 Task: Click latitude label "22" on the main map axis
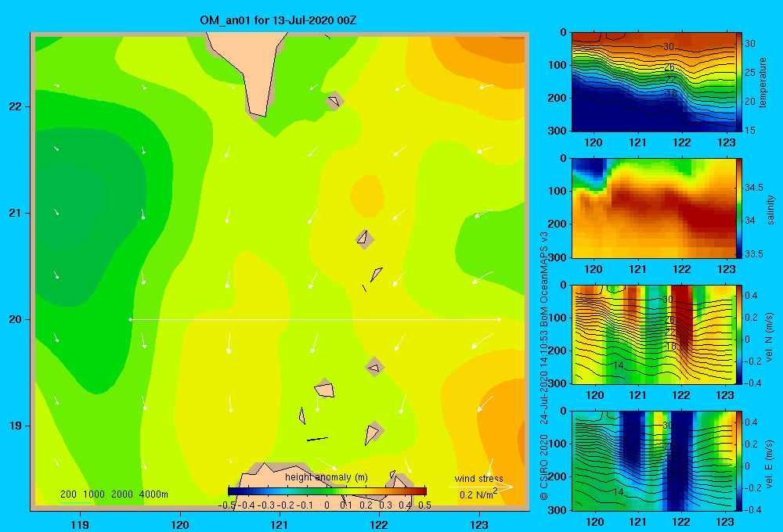[16, 106]
